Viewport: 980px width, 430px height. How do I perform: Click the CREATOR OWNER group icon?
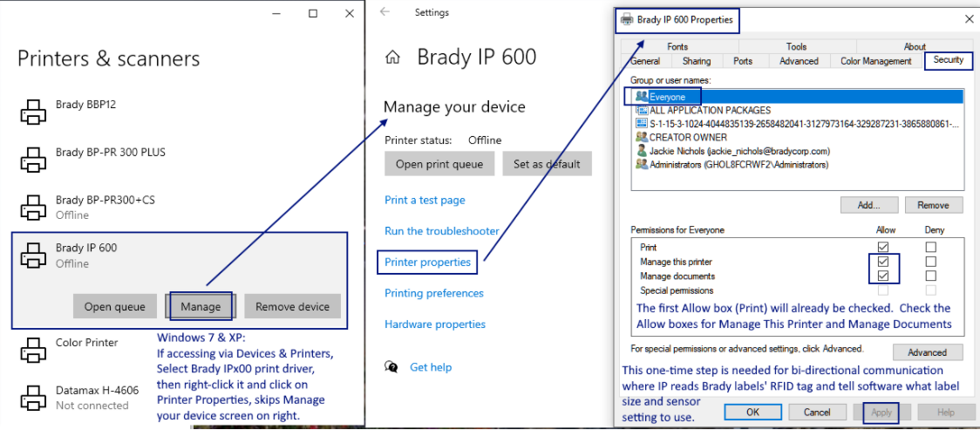tap(641, 137)
